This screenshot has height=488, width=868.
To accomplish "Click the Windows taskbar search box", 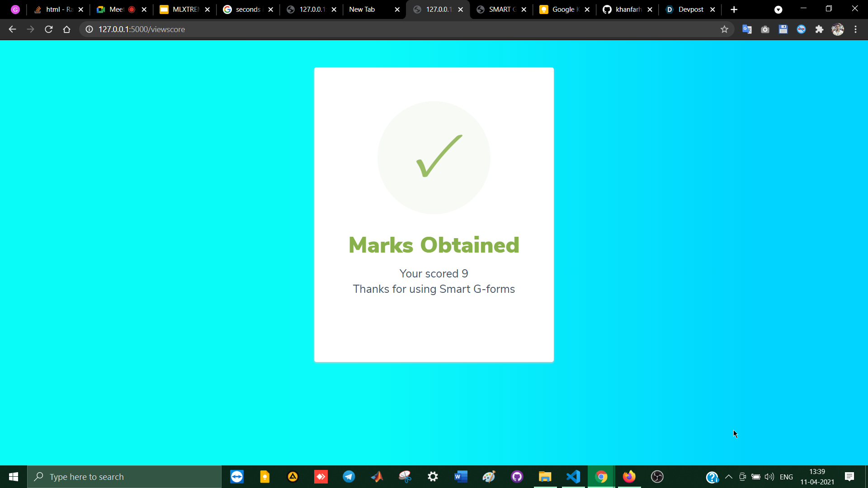I will (x=124, y=477).
